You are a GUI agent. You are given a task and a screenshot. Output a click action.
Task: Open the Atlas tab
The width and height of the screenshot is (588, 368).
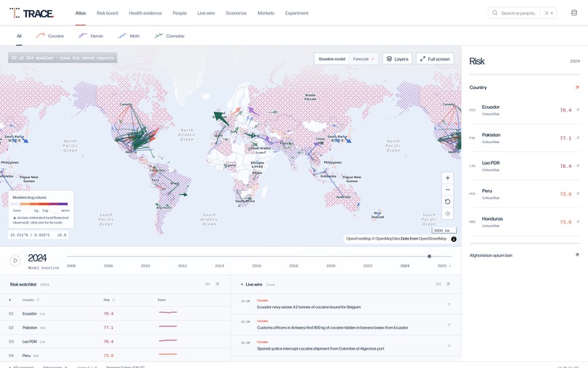[x=80, y=13]
